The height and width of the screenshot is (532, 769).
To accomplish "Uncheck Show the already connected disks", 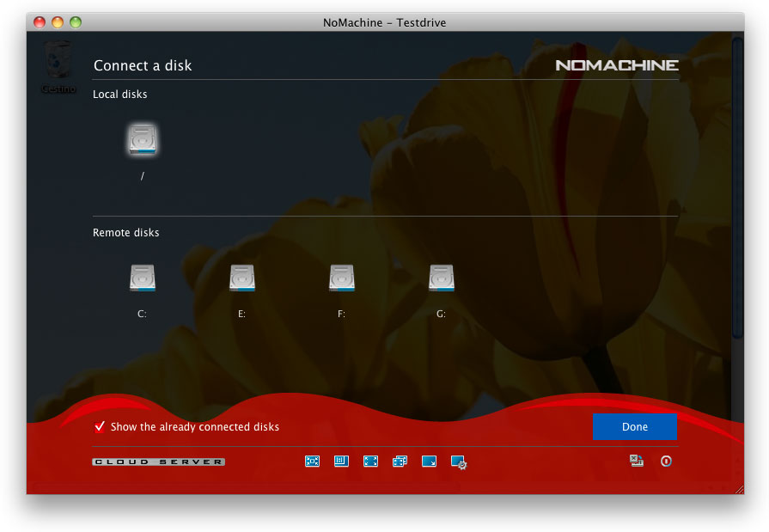I will 101,427.
